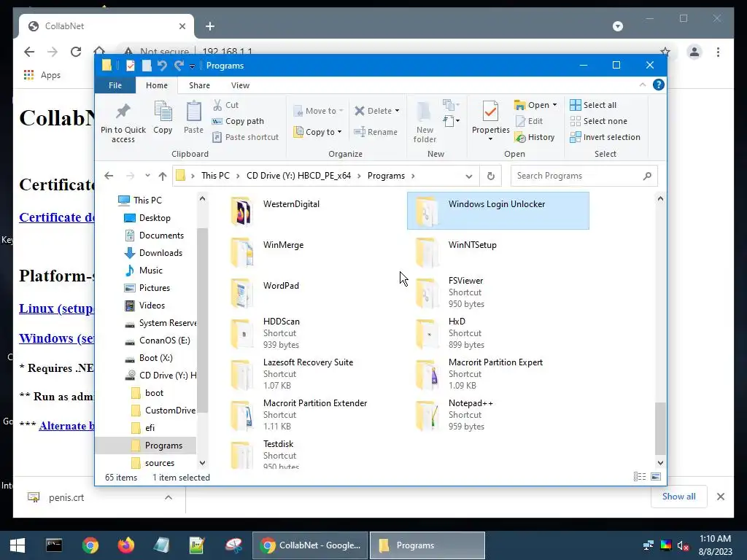Rename the selected folder
747x560 pixels.
[376, 132]
